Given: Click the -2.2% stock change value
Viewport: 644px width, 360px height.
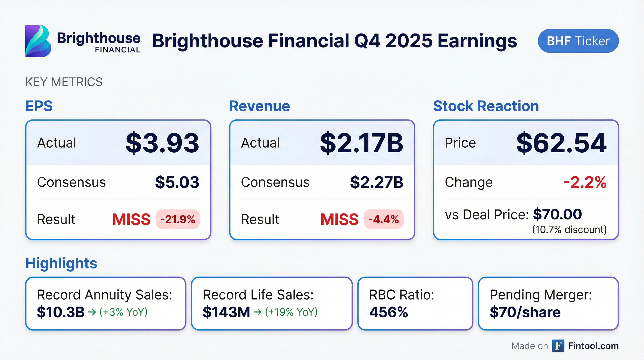Looking at the screenshot, I should [x=585, y=182].
